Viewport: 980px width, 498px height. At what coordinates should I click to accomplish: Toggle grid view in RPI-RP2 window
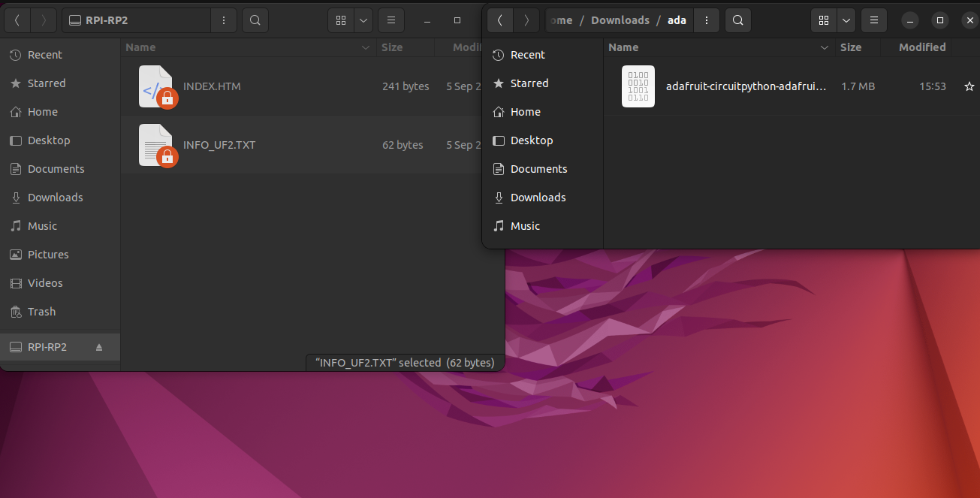pyautogui.click(x=342, y=20)
